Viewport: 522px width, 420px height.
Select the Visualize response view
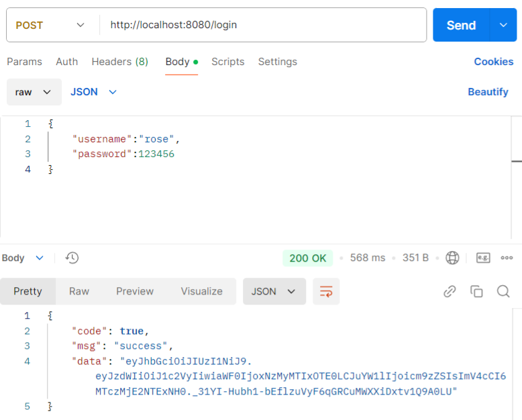tap(201, 291)
